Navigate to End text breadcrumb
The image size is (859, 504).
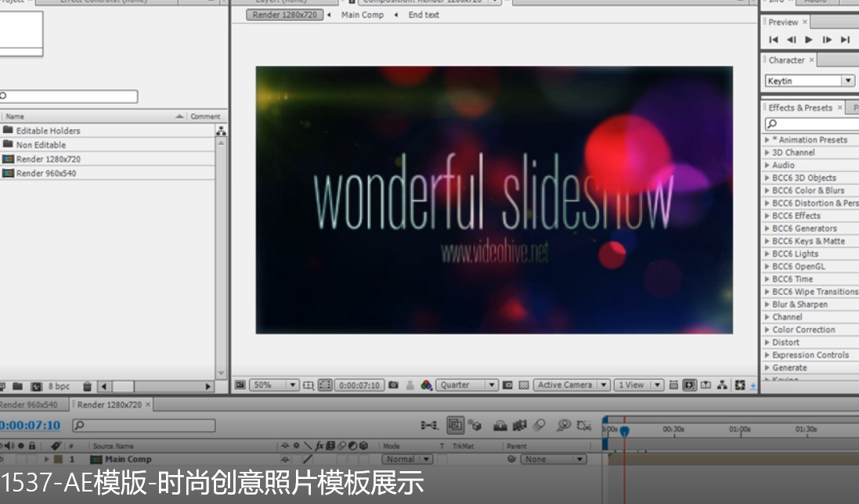tap(424, 15)
